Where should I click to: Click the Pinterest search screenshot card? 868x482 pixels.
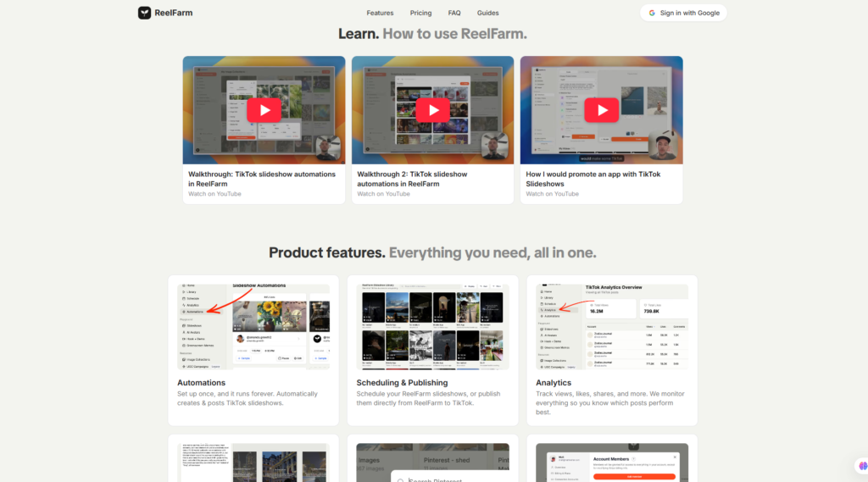pos(433,463)
